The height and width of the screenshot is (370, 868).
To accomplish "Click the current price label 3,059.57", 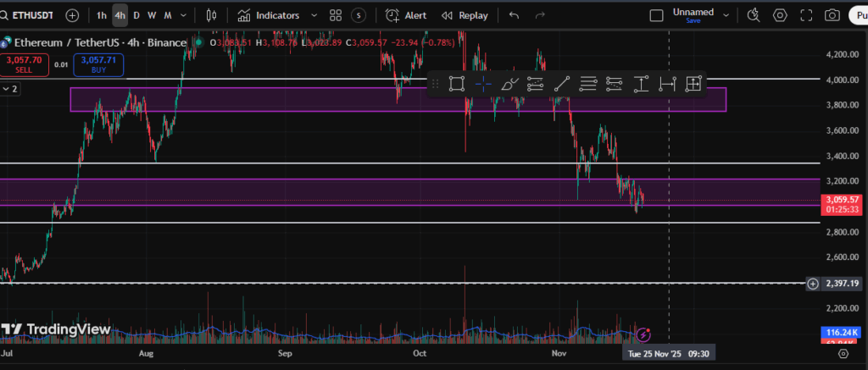I will 843,200.
